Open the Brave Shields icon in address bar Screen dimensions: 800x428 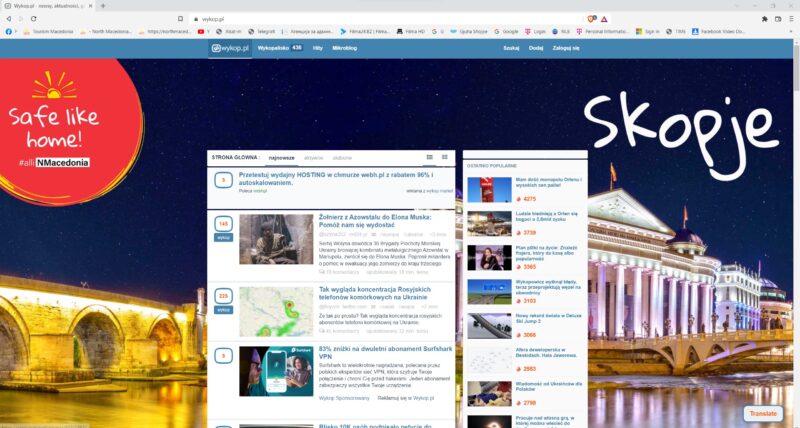coord(592,18)
